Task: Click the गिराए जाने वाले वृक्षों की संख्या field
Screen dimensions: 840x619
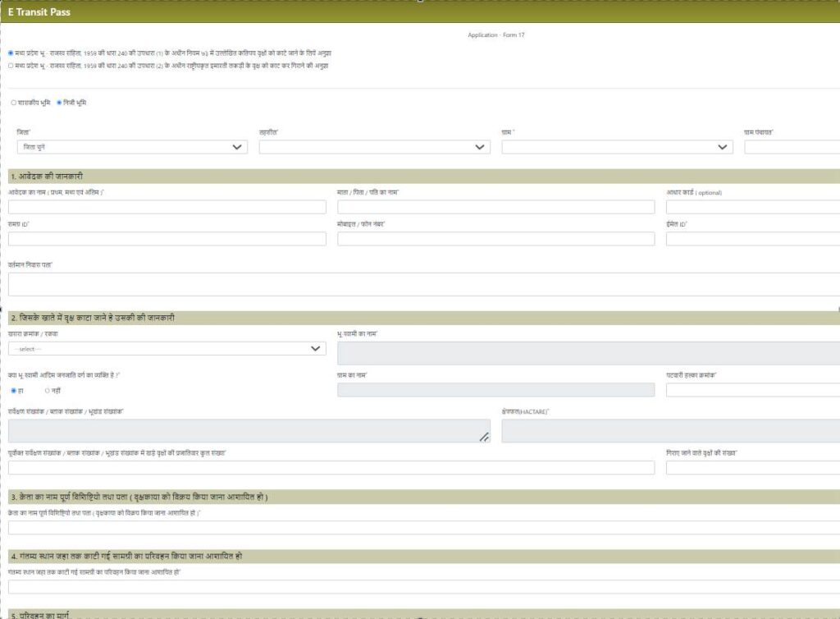Action: click(753, 468)
